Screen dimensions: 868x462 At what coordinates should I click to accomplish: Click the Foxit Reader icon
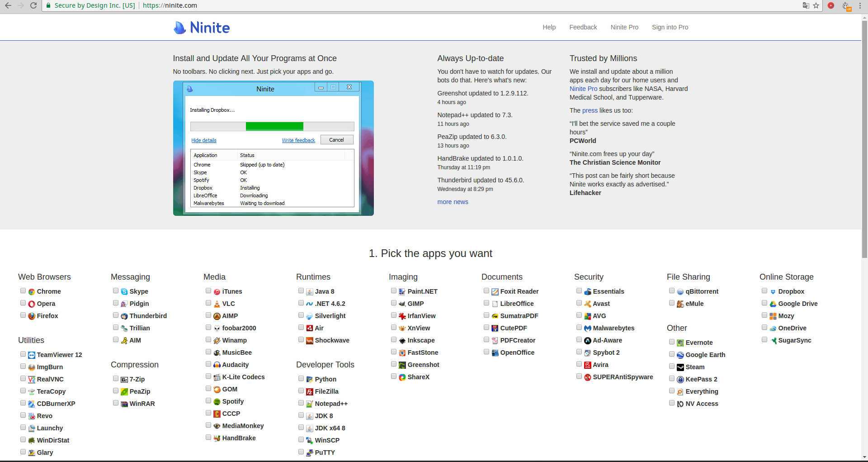pos(495,292)
